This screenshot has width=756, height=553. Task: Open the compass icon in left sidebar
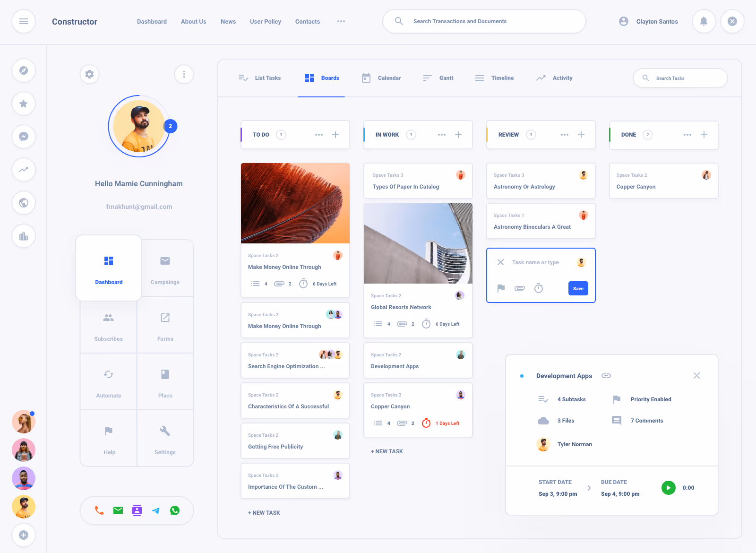pos(24,70)
